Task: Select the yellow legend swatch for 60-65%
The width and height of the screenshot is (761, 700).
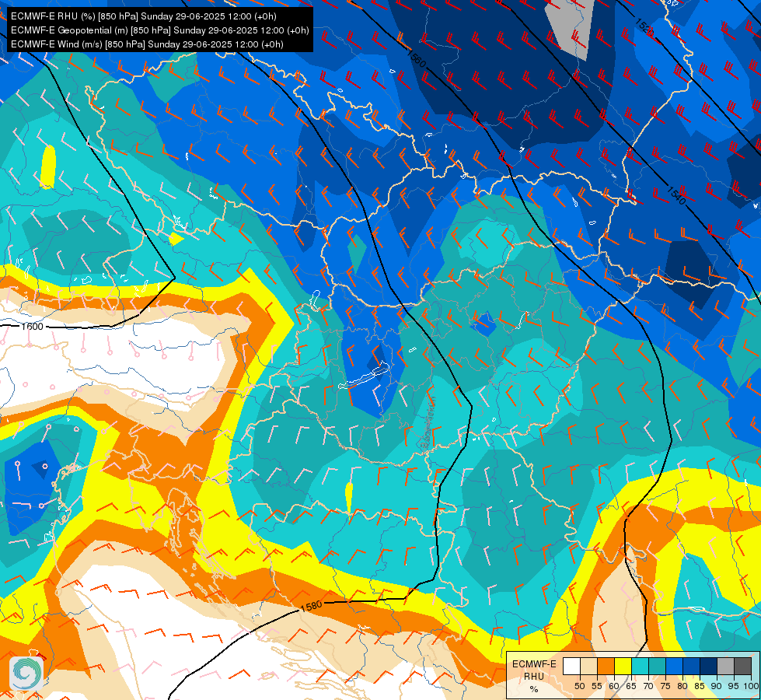Action: [623, 666]
